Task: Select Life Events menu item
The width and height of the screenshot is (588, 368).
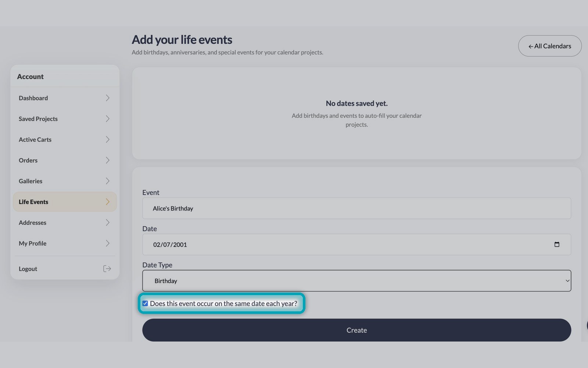Action: tap(65, 202)
